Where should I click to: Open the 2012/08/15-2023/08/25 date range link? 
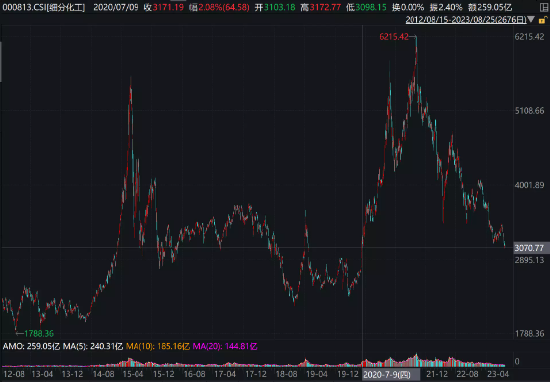tap(466, 20)
